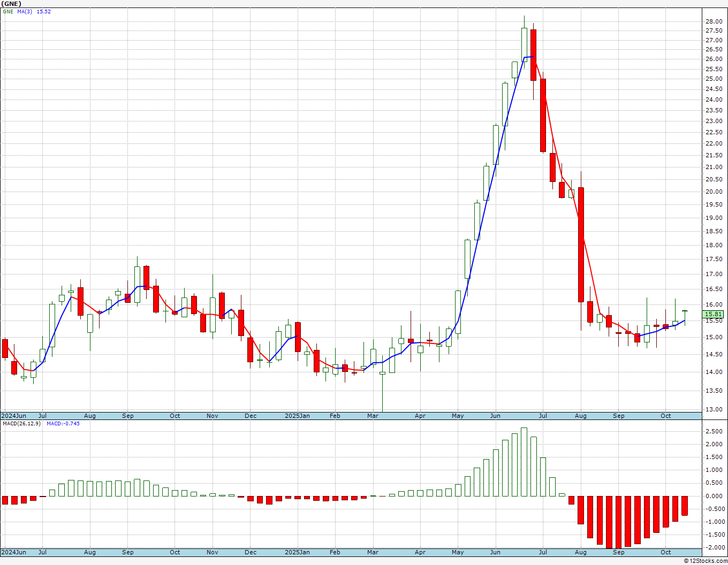
Task: Select the MA(3) 15.52 indicator label
Action: point(34,12)
